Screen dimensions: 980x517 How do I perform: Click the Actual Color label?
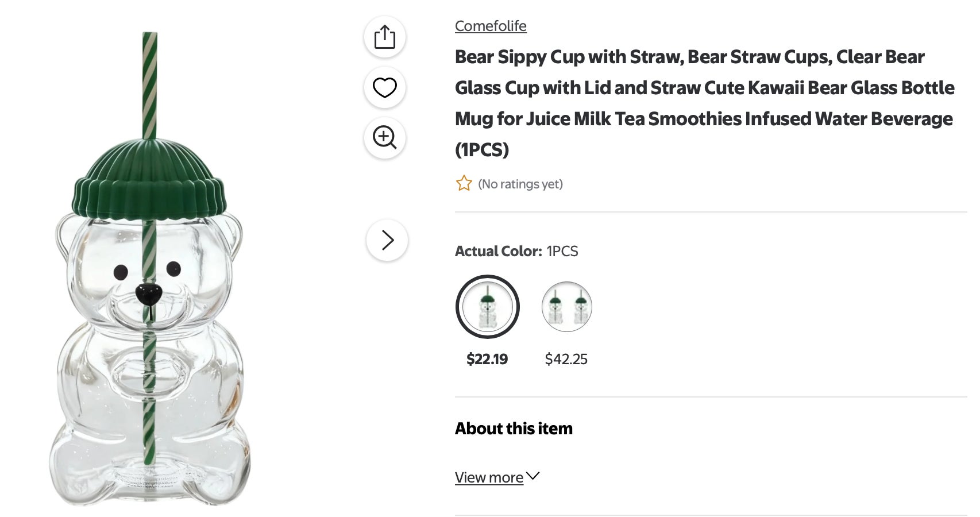(498, 251)
